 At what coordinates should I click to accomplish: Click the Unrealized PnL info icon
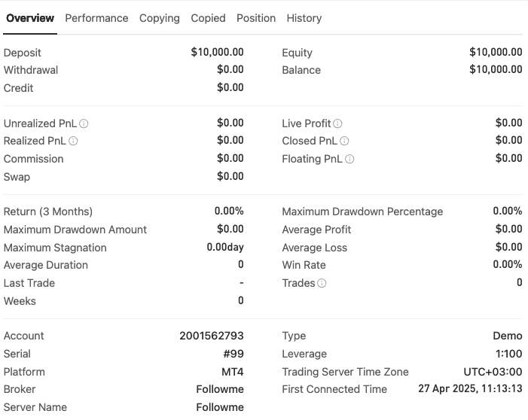pyautogui.click(x=84, y=123)
